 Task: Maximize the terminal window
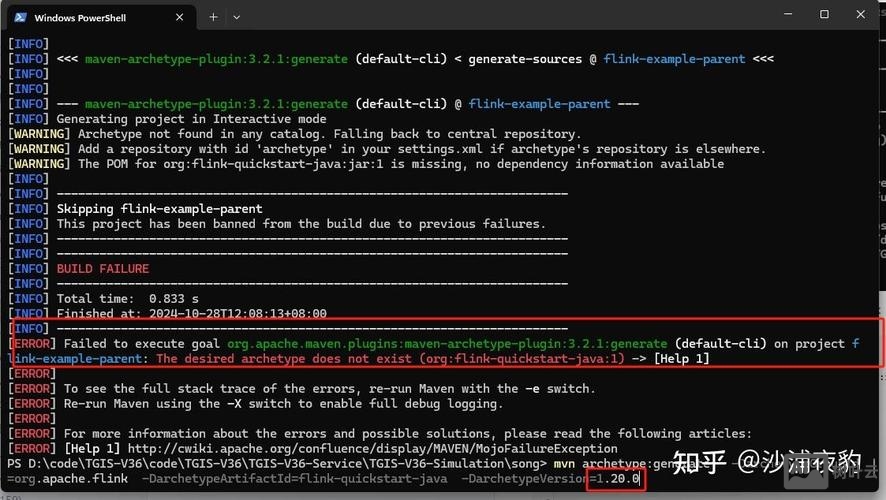[x=824, y=15]
